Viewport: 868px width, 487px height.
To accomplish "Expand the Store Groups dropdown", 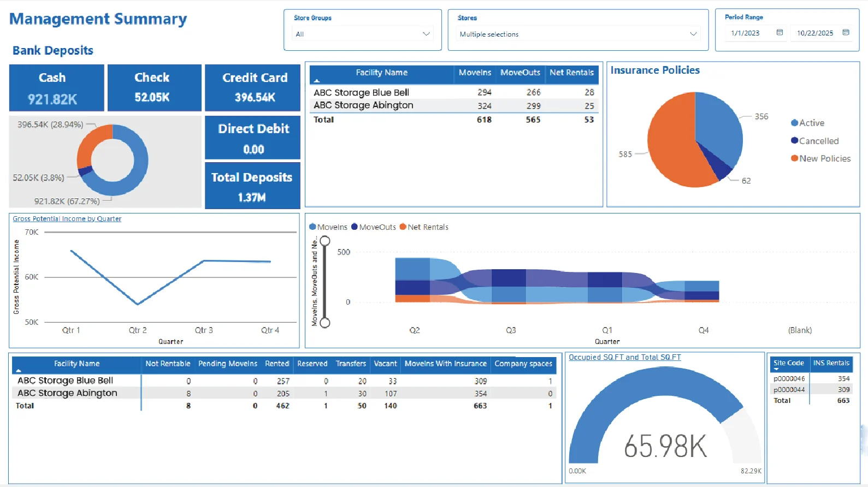I will click(426, 34).
